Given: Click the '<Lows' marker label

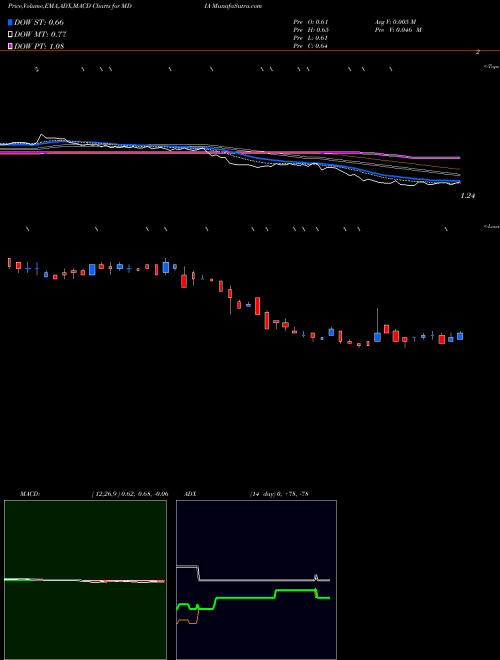Looking at the screenshot, I should (492, 226).
